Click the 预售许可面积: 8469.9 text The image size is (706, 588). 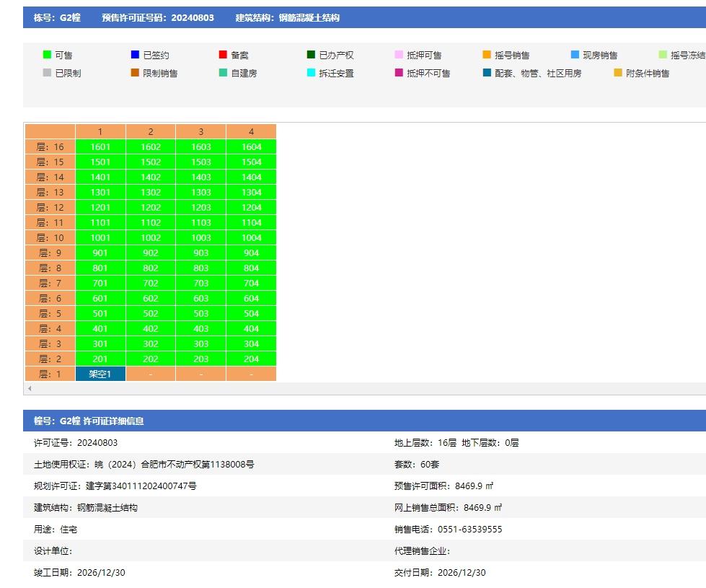tap(444, 486)
